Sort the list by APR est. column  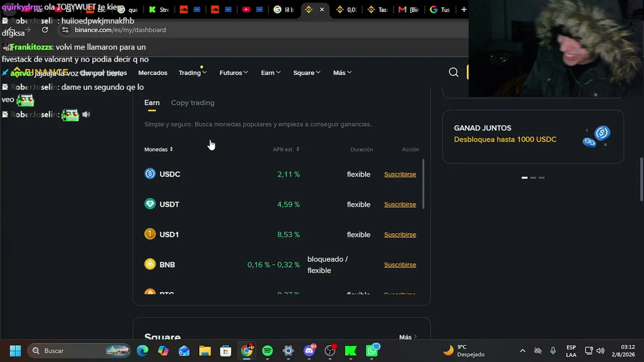[x=286, y=149]
